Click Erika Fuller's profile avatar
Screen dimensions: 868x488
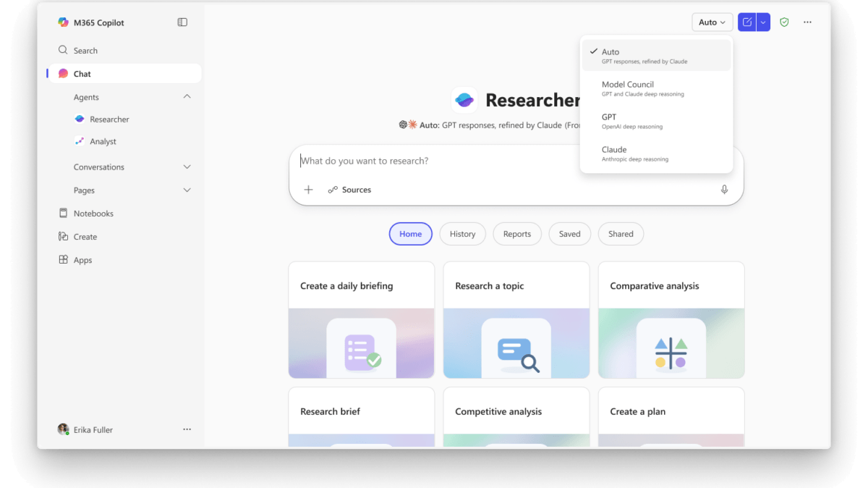[x=64, y=429]
